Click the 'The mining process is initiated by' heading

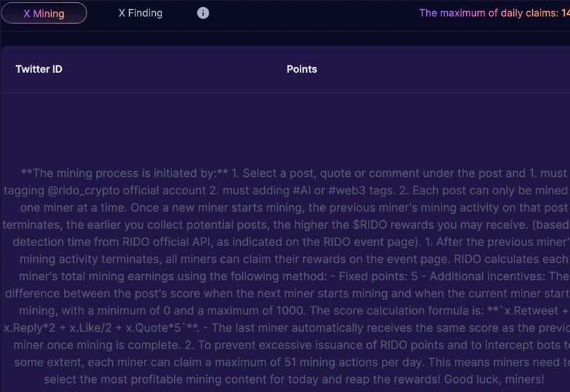(124, 173)
